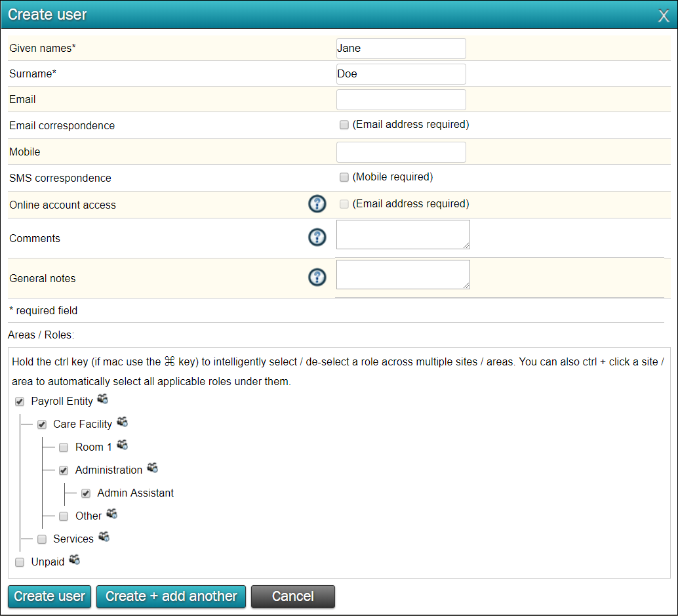Click the group icon next to Services
This screenshot has height=616, width=678.
click(104, 537)
